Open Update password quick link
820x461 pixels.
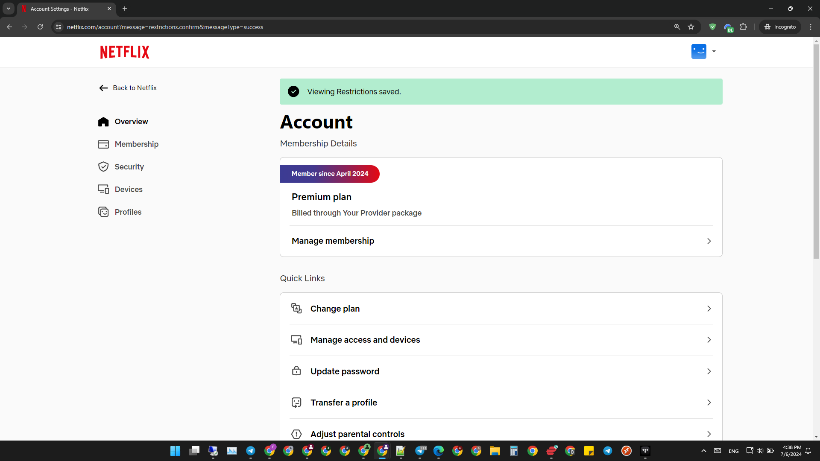501,371
